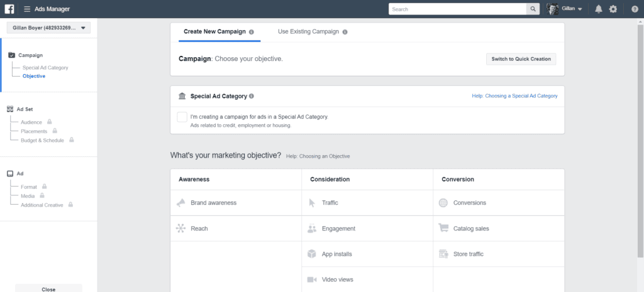644x292 pixels.
Task: Click the Traffic cursor icon
Action: click(x=312, y=203)
